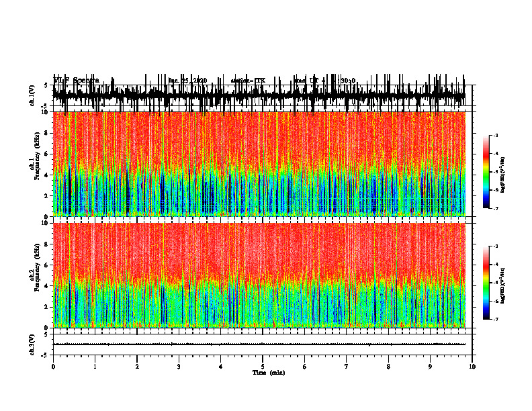532x411 pixels.
Task: Click time axis tick label "3"
Action: pyautogui.click(x=179, y=367)
